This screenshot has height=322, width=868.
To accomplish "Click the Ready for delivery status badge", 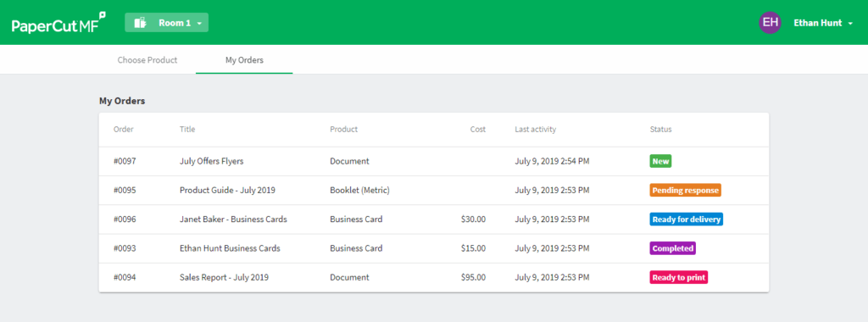I will pos(687,219).
